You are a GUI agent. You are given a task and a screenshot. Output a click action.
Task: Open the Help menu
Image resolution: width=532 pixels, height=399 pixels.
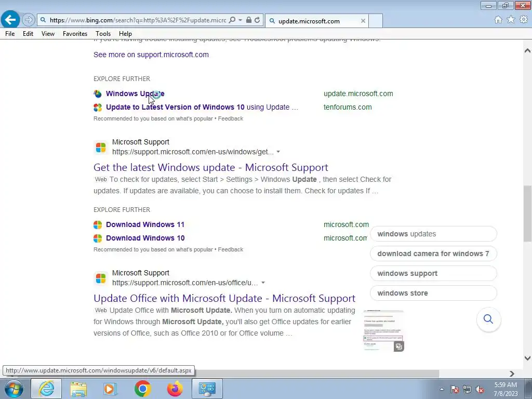[125, 34]
